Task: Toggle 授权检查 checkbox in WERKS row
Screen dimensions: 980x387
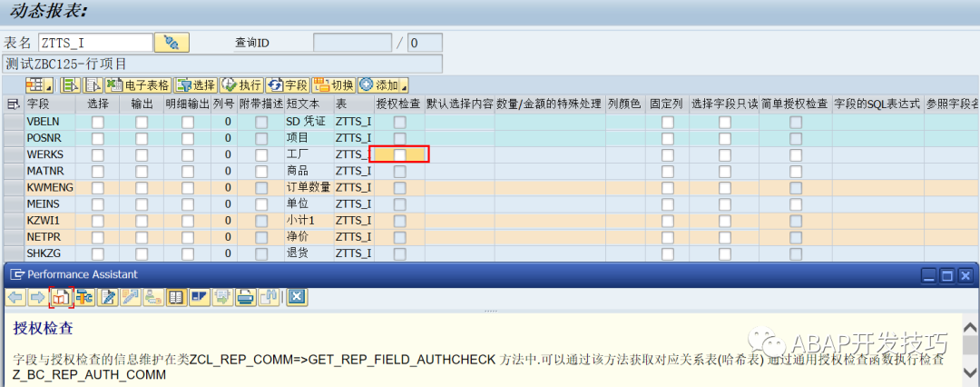Action: tap(399, 154)
